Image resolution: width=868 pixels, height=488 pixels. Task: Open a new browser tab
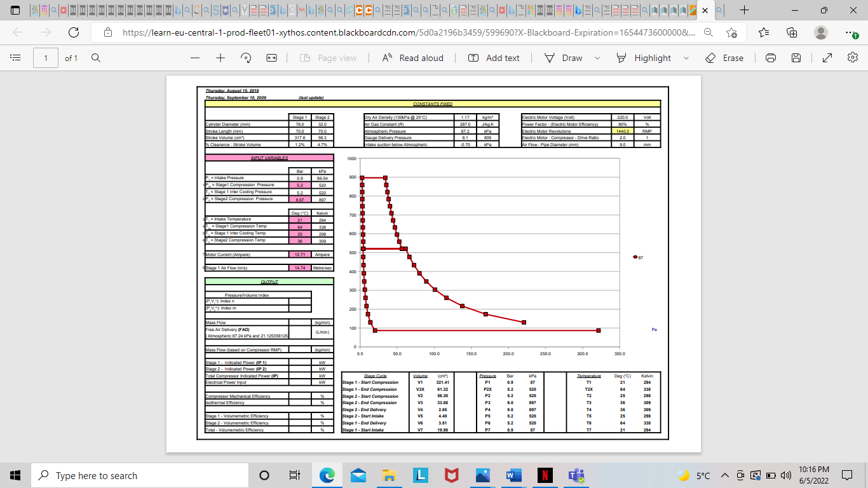(744, 10)
